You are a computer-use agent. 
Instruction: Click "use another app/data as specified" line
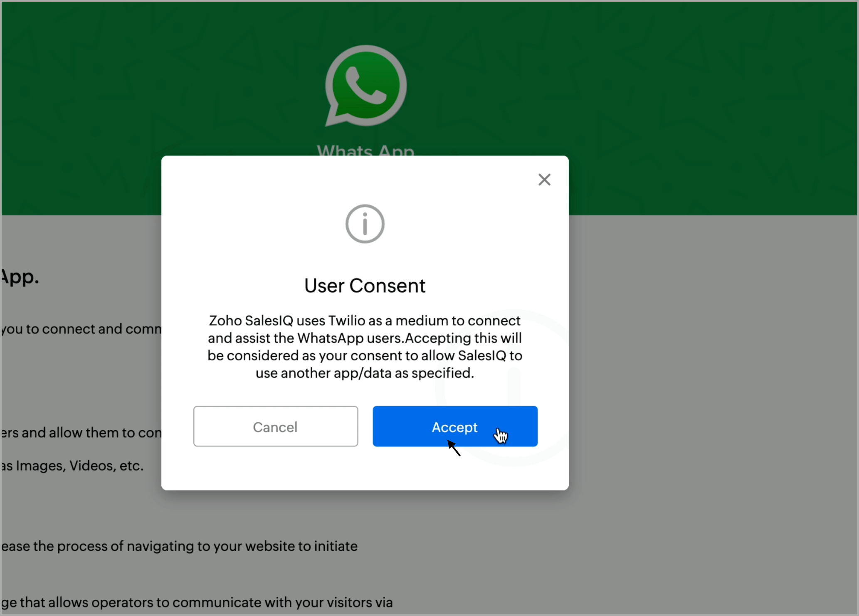365,373
